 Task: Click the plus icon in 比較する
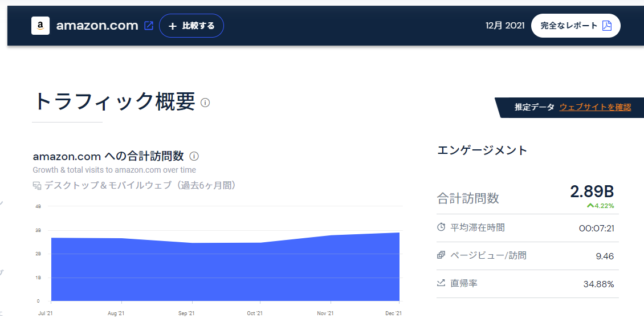tap(173, 26)
